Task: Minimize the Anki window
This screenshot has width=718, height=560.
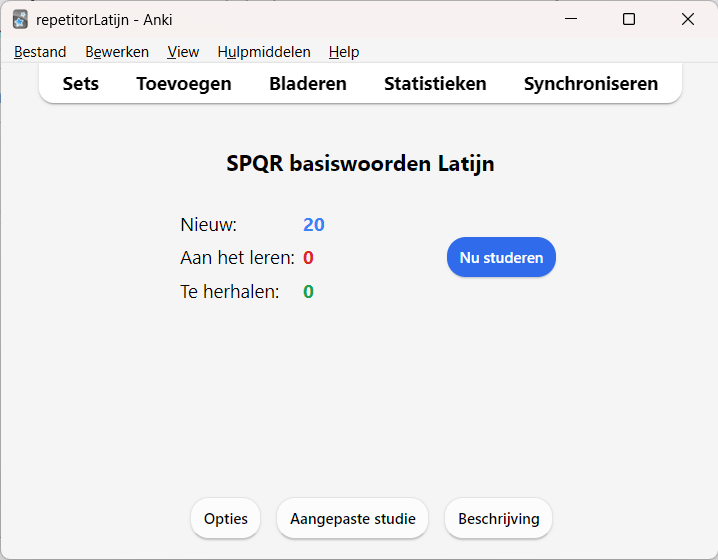Action: [571, 19]
